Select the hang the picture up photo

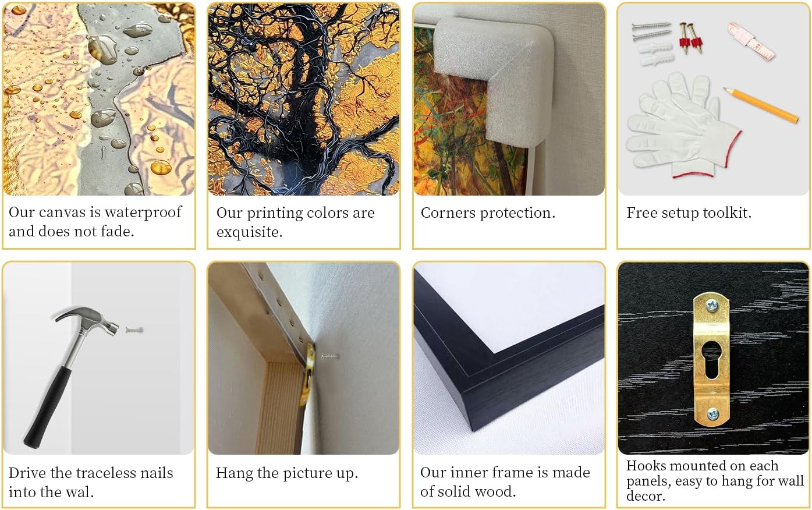click(303, 358)
